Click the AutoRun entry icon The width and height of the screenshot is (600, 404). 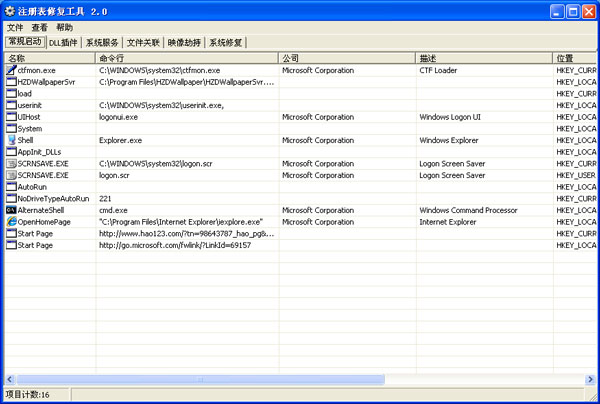tap(11, 187)
